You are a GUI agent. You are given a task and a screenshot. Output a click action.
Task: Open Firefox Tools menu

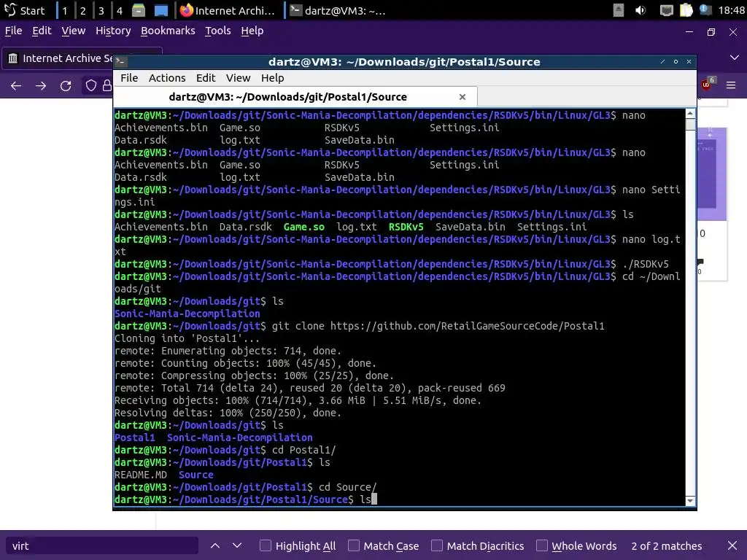pos(217,31)
